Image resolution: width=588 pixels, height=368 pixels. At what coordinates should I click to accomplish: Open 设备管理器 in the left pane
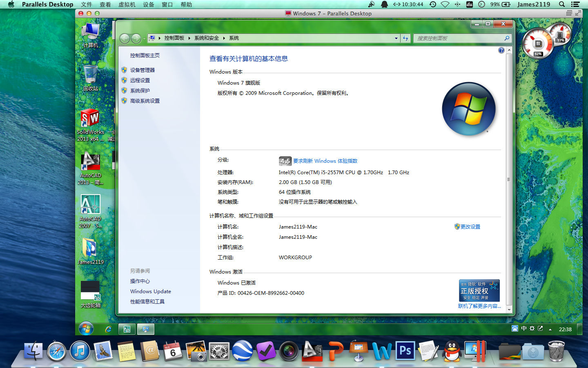[143, 70]
